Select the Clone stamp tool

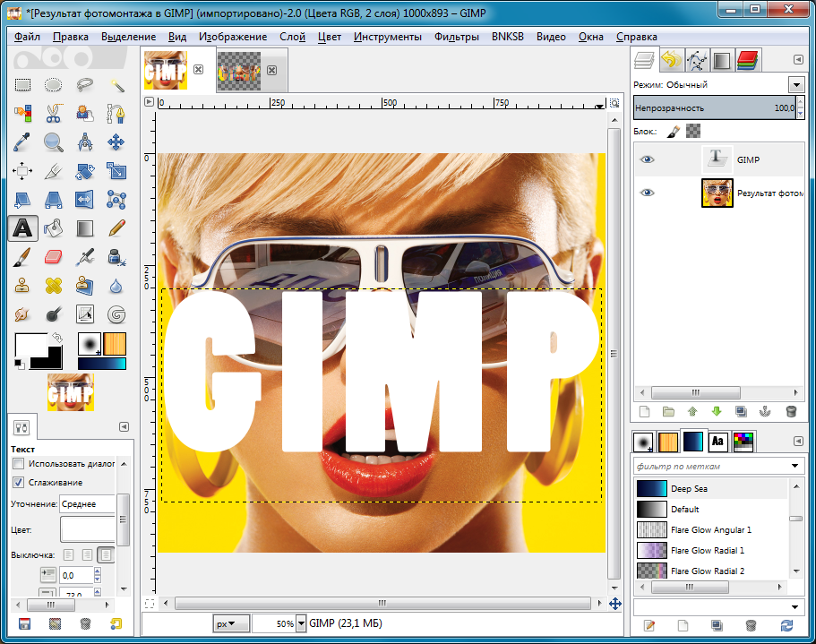click(22, 285)
